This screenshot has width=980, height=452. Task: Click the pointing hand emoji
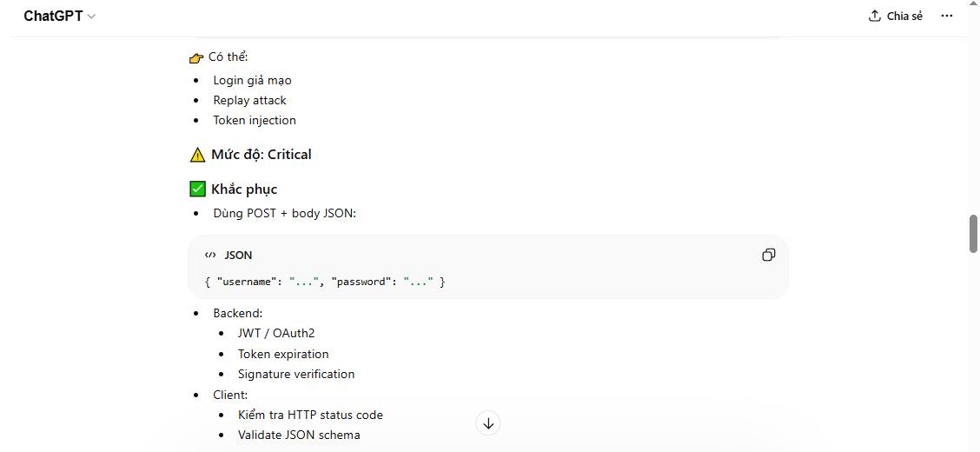pyautogui.click(x=195, y=58)
